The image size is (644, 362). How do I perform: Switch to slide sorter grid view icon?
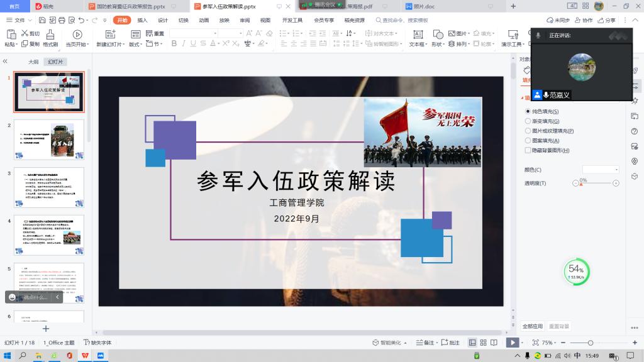pos(484,343)
